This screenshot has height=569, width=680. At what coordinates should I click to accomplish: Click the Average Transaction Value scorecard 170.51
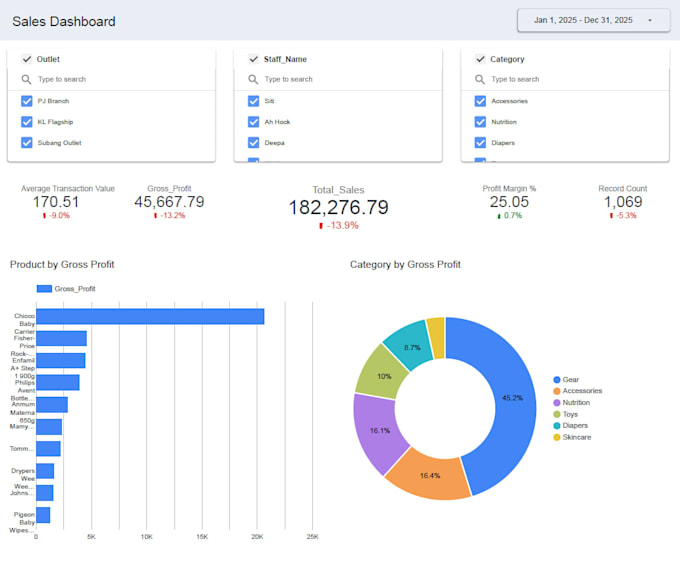point(56,202)
